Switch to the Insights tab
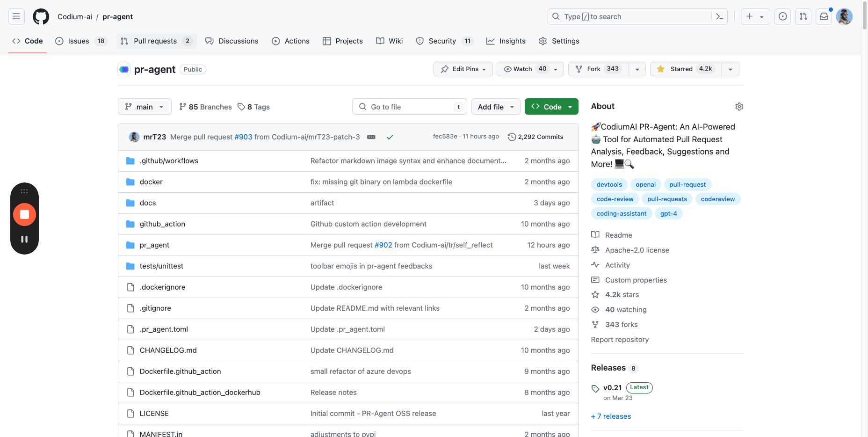The height and width of the screenshot is (437, 868). 506,41
